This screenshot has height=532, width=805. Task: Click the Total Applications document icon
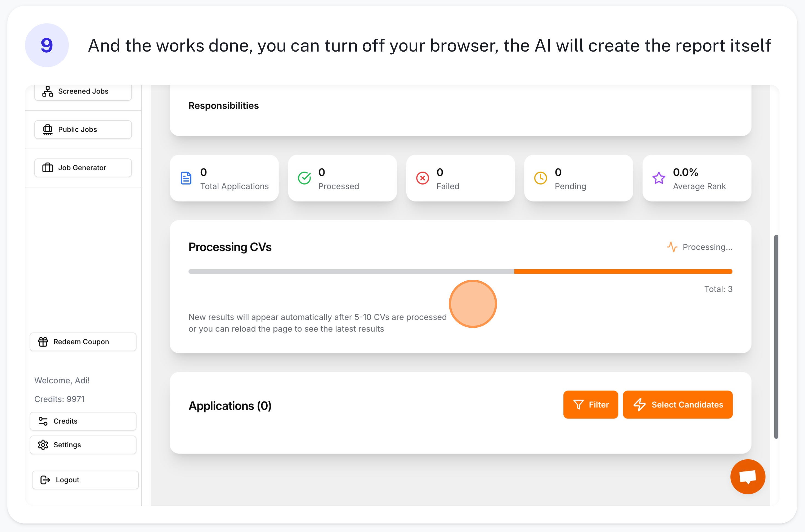coord(186,178)
